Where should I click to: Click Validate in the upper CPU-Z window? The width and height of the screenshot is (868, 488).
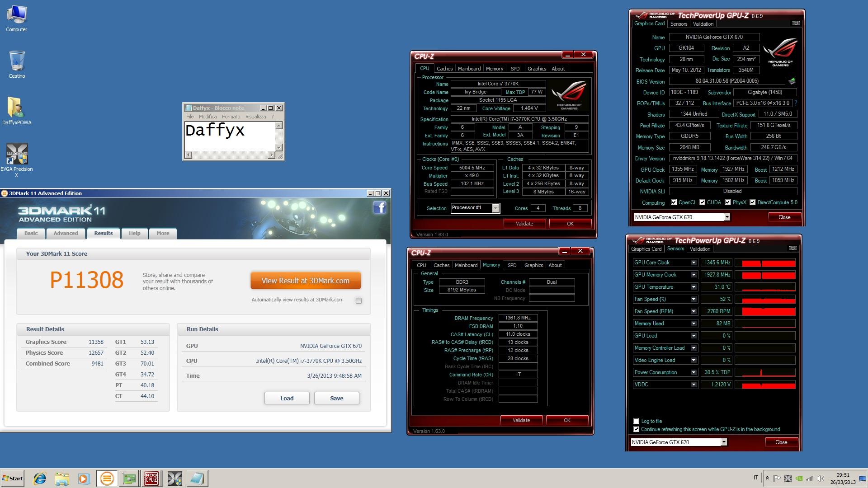524,224
